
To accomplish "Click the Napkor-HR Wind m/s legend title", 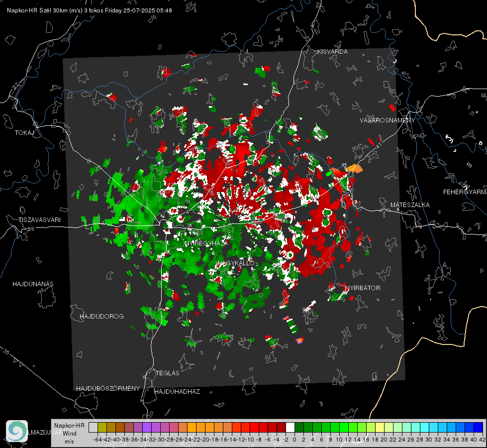I will 69,433.
